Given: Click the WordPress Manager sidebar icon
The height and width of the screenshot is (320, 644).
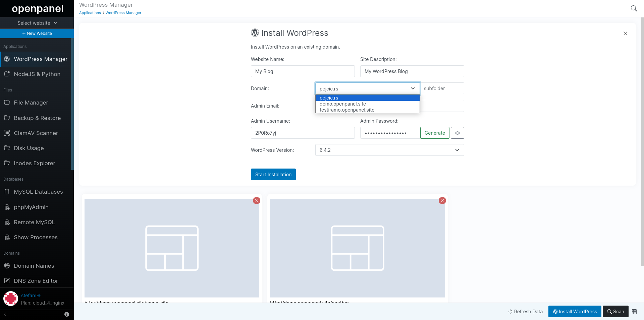Looking at the screenshot, I should pos(7,59).
